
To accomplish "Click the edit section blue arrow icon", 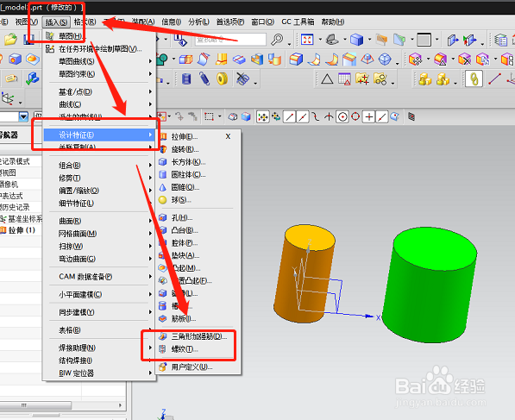I will 453,40.
